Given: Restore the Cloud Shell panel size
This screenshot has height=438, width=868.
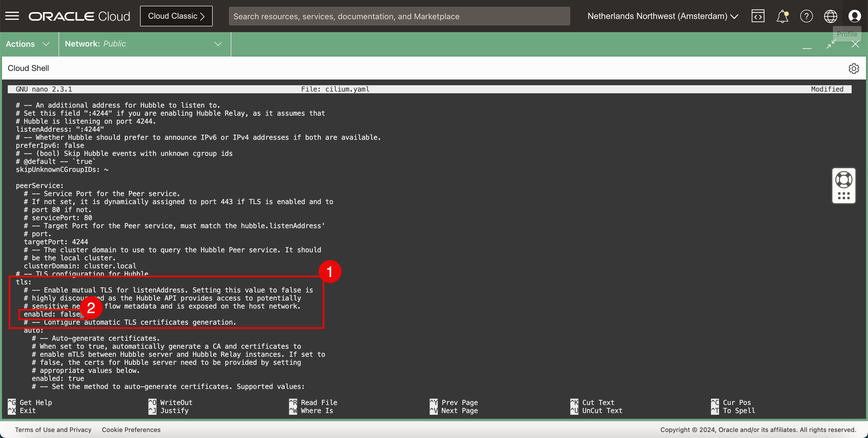Looking at the screenshot, I should coord(831,44).
